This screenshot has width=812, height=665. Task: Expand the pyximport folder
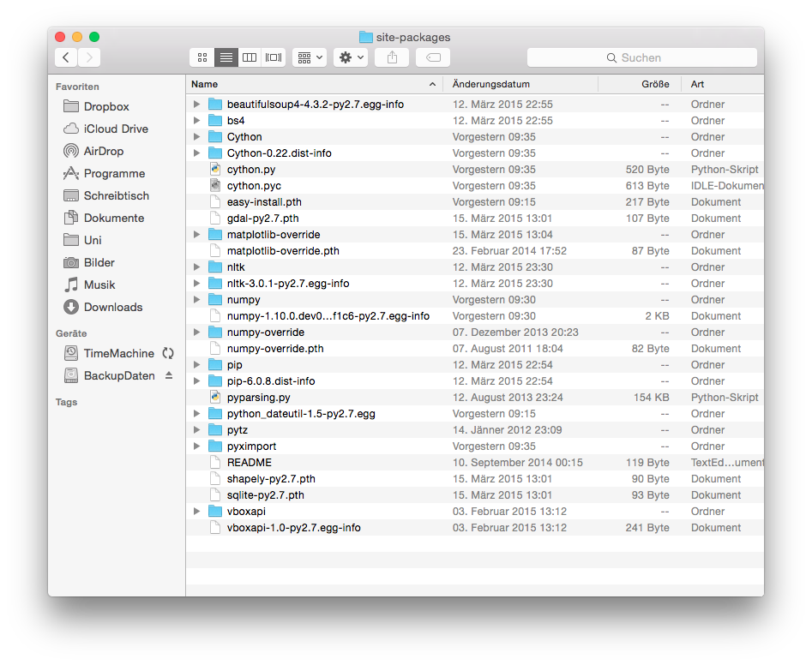[197, 446]
